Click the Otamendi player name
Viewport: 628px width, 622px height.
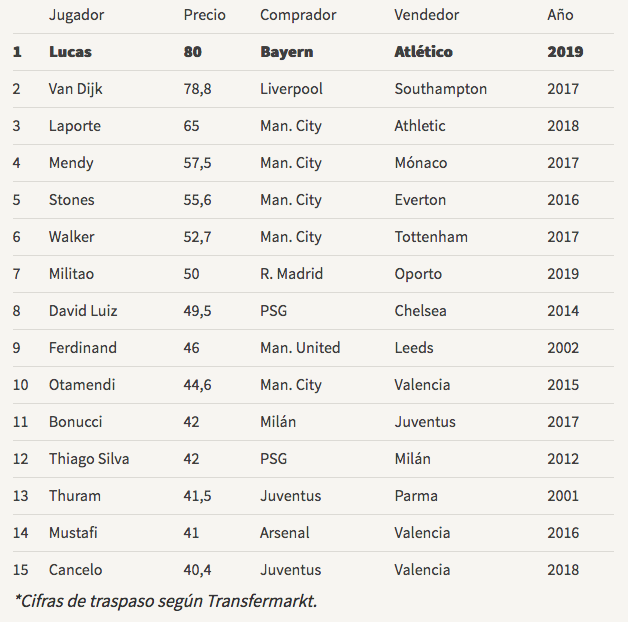tap(80, 385)
